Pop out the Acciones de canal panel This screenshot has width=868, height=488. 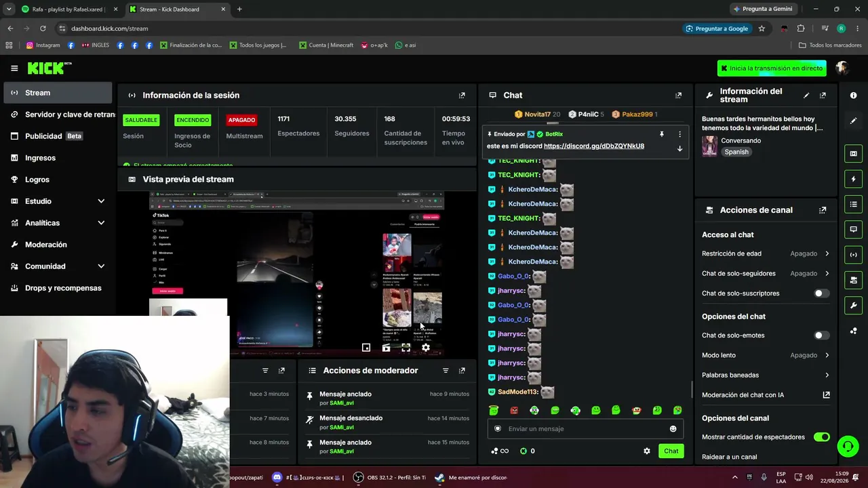point(823,210)
